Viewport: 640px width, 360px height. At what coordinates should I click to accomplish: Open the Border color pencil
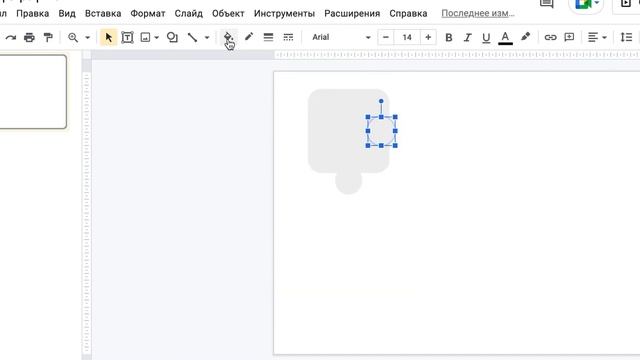[249, 37]
